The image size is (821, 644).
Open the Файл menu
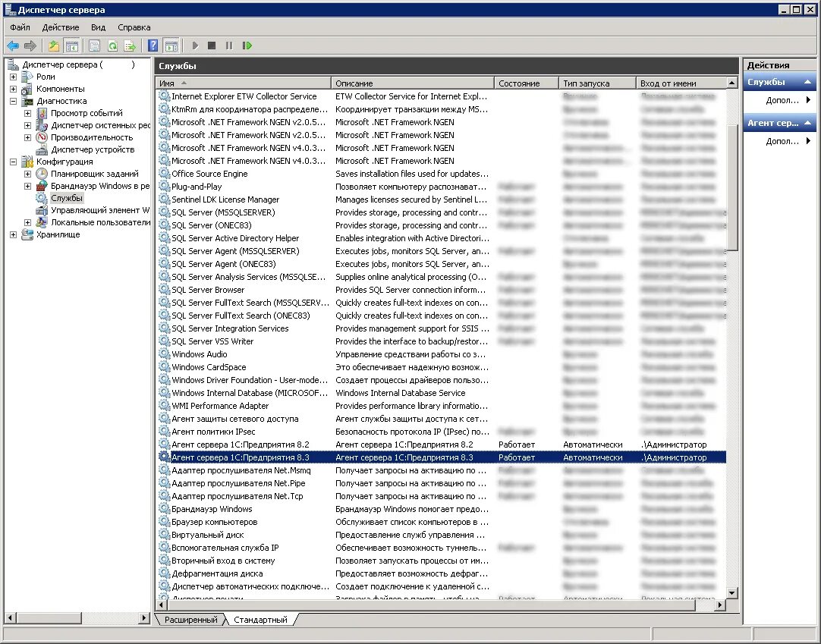(x=20, y=27)
